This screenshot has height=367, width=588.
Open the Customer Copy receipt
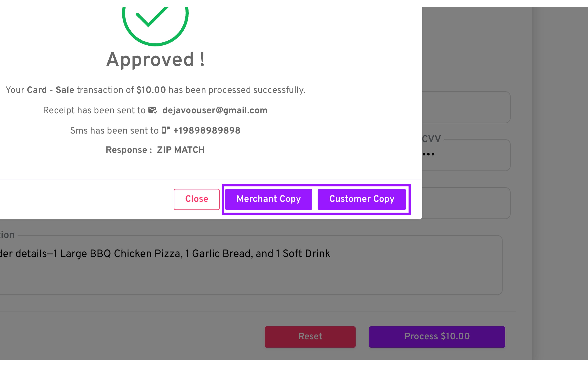(362, 199)
